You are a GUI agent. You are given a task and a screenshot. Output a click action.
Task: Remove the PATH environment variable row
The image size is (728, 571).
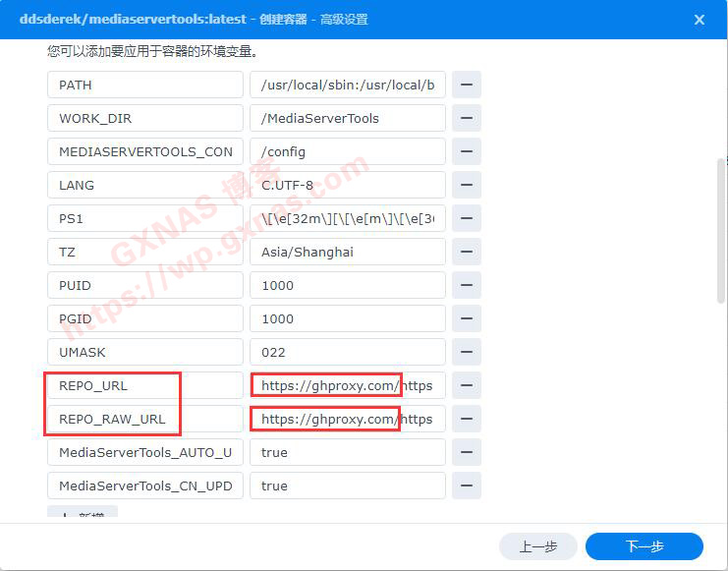(x=466, y=85)
